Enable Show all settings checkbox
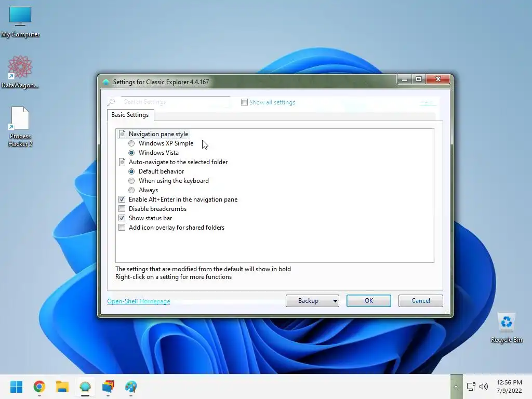Image resolution: width=532 pixels, height=399 pixels. [x=244, y=102]
